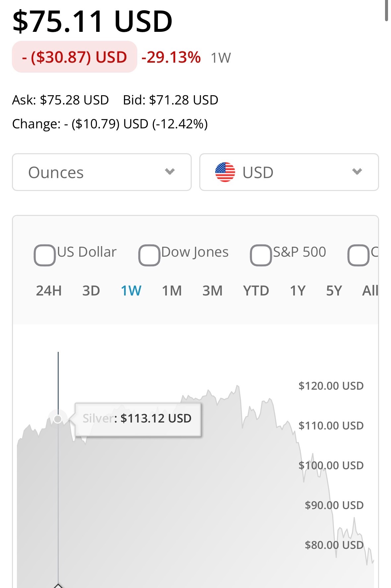This screenshot has height=588, width=391.
Task: Click the chart crosshair data point marker
Action: pos(58,419)
